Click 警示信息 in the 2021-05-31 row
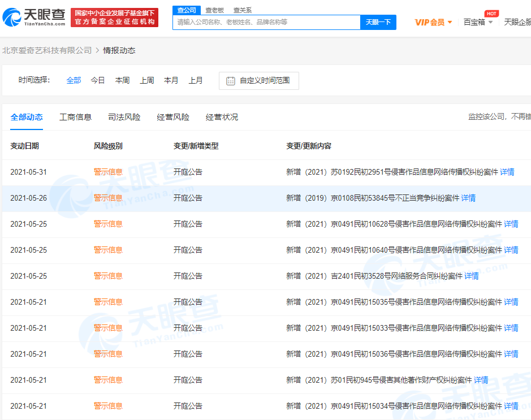The image size is (531, 420). click(108, 172)
